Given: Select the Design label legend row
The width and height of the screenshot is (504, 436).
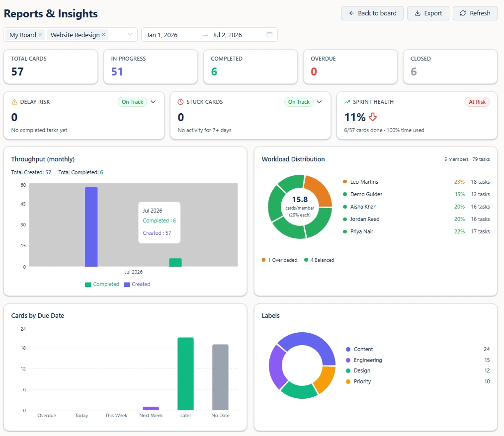Looking at the screenshot, I should click(x=418, y=370).
